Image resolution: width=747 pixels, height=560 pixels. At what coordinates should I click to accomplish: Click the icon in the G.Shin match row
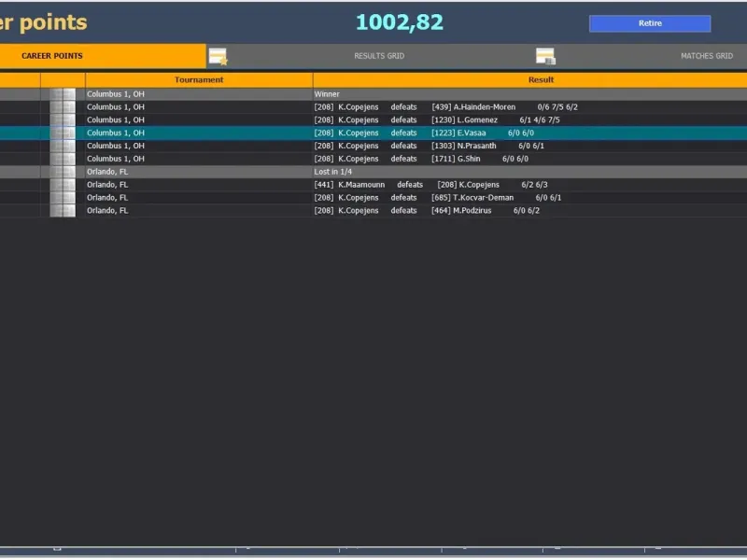[x=63, y=158]
